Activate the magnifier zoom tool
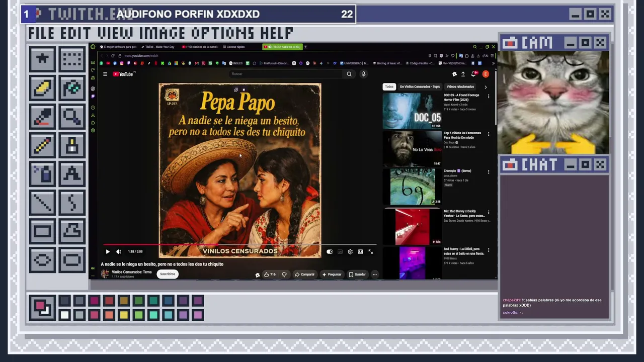644x362 pixels. (x=72, y=117)
